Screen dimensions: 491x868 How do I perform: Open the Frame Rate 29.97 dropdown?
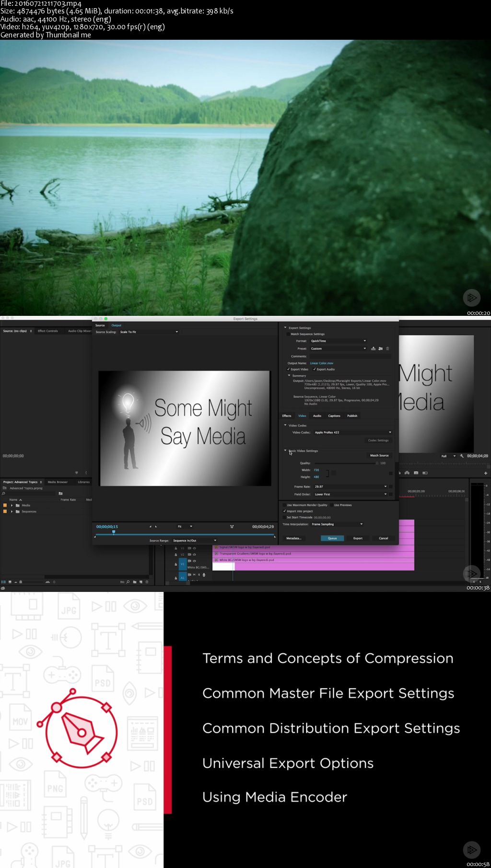coord(350,486)
